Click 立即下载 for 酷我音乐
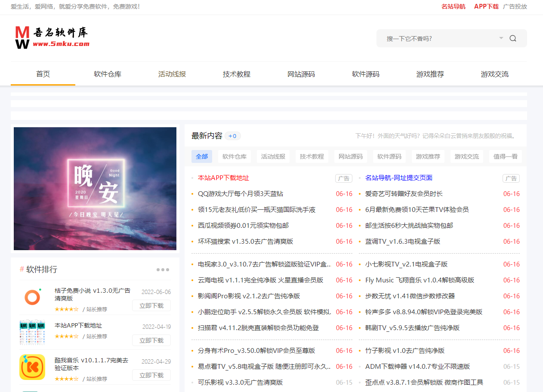 coord(151,375)
